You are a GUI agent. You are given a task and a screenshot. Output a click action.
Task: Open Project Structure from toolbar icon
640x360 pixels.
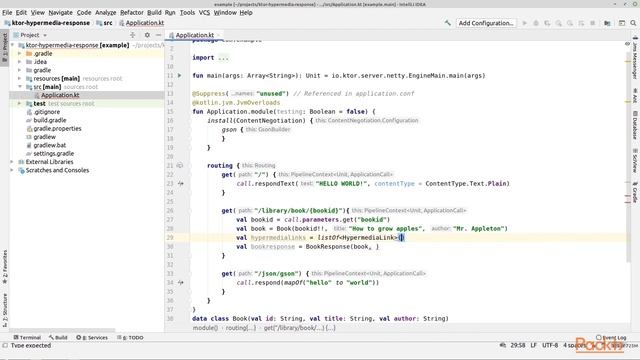click(x=607, y=23)
